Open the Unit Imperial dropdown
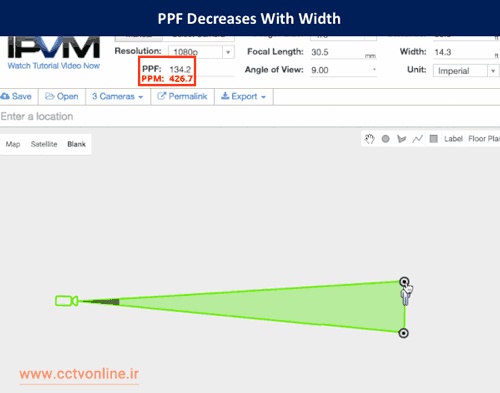500x393 pixels. pos(466,71)
